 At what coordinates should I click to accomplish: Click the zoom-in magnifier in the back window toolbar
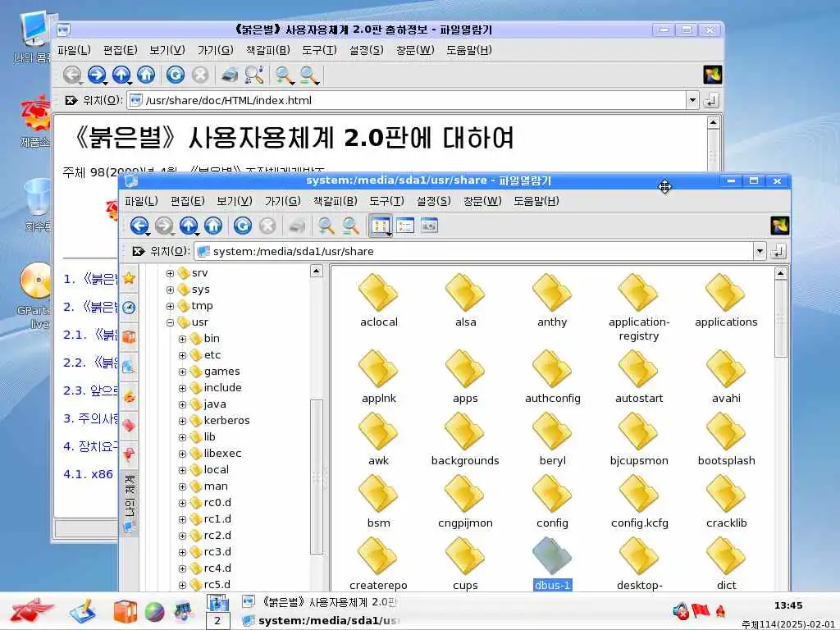click(284, 75)
